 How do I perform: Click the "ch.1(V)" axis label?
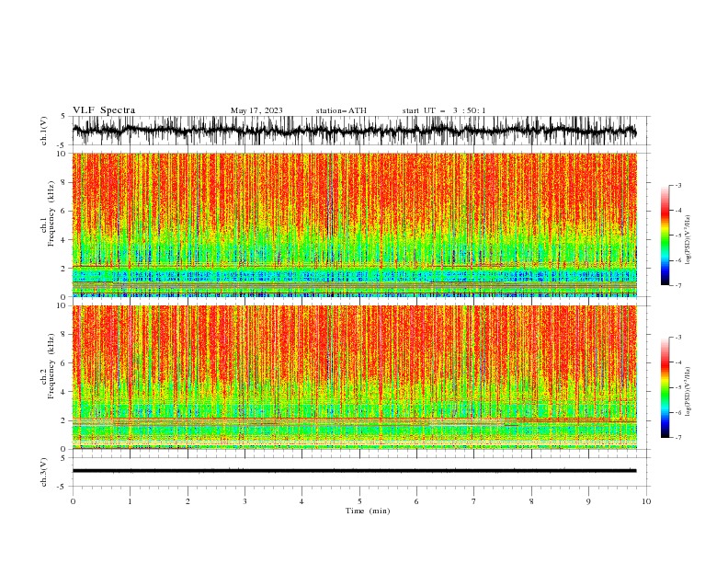[x=44, y=131]
